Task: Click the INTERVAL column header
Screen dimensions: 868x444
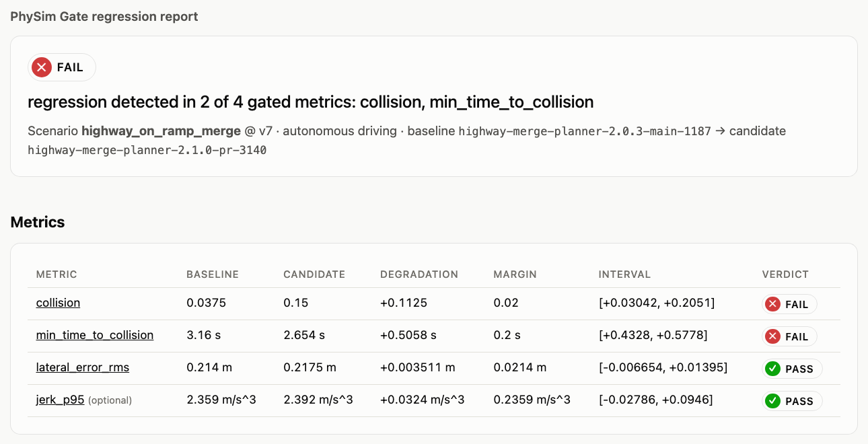Action: 624,274
